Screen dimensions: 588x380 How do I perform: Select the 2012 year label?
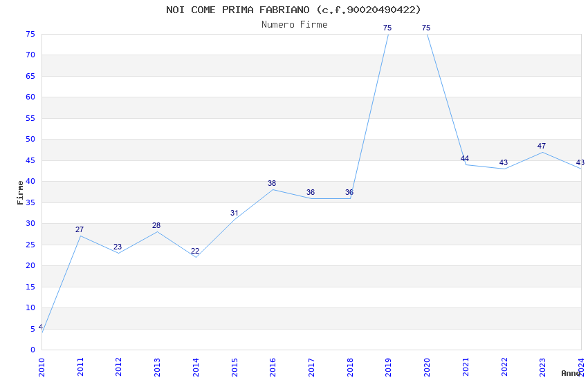click(118, 367)
